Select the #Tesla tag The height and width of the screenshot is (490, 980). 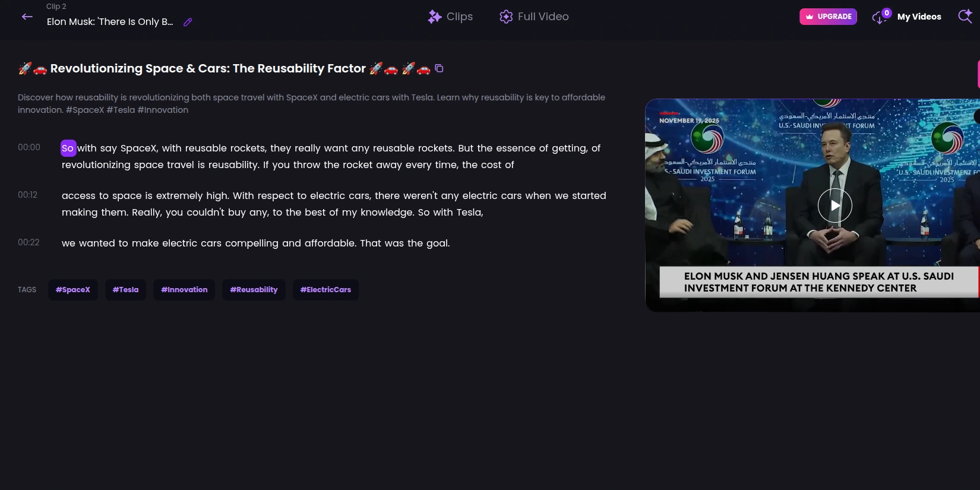tap(125, 290)
